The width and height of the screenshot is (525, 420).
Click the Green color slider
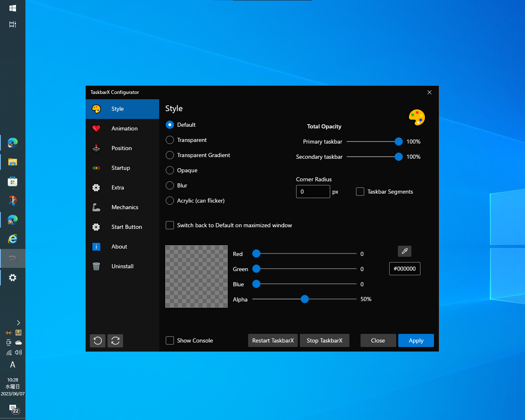[304, 269]
